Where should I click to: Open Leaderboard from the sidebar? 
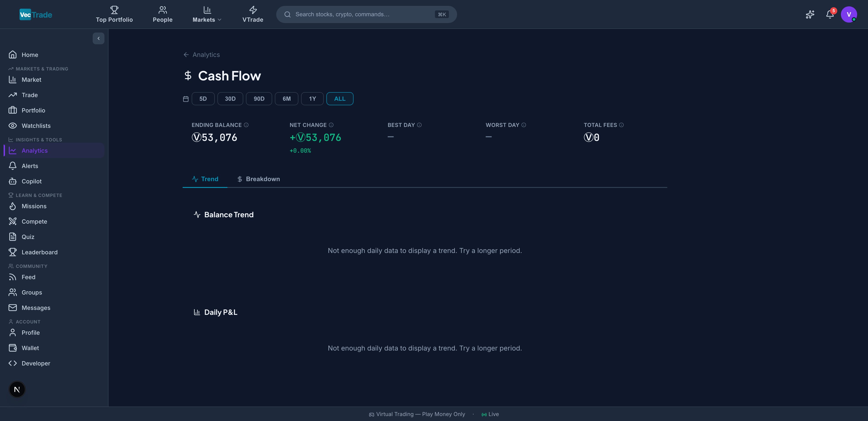point(54,252)
